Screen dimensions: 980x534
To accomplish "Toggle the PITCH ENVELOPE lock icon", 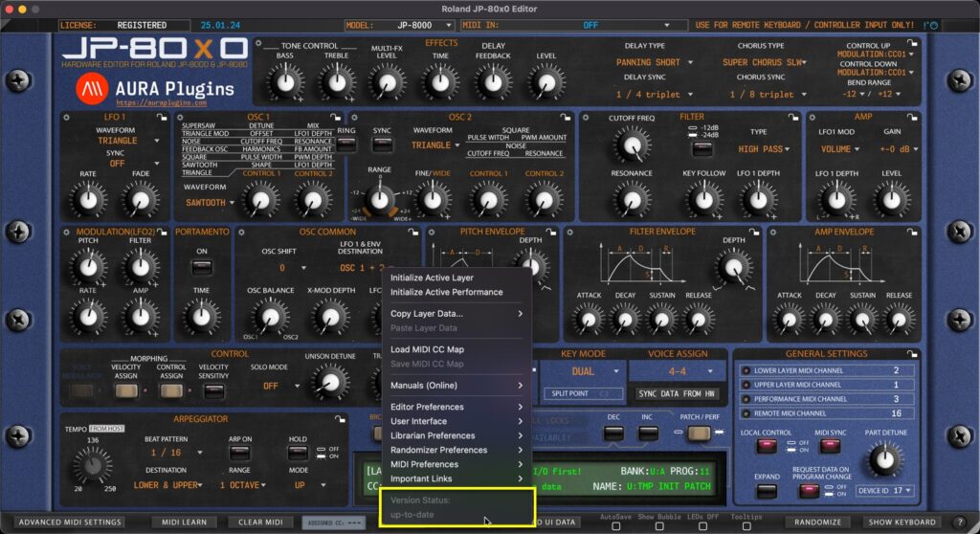I will click(550, 232).
